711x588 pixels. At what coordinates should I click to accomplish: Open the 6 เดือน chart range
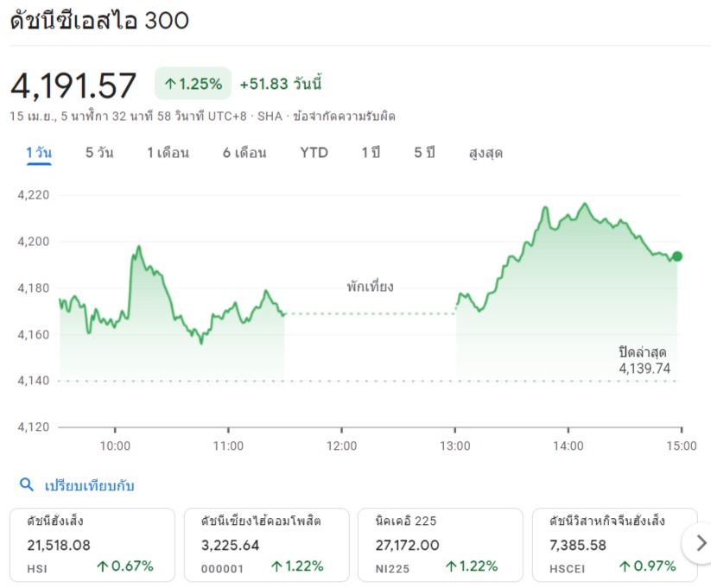(x=244, y=153)
